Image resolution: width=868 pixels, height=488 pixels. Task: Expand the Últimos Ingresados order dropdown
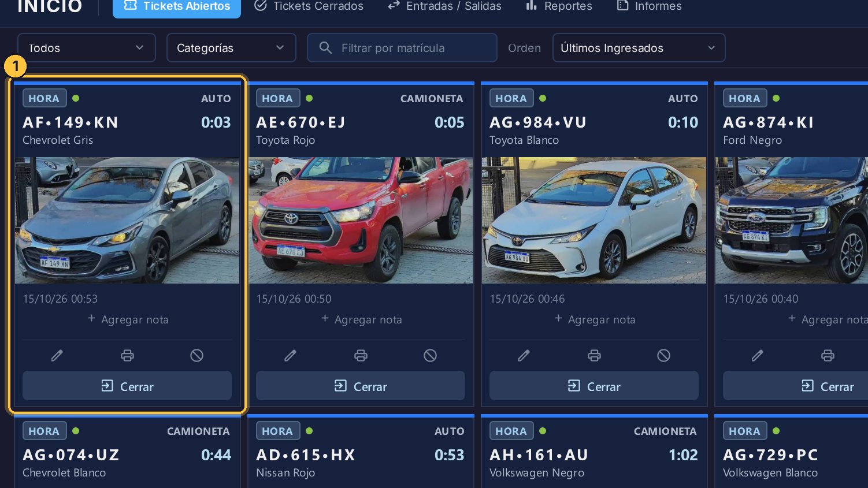coord(639,48)
